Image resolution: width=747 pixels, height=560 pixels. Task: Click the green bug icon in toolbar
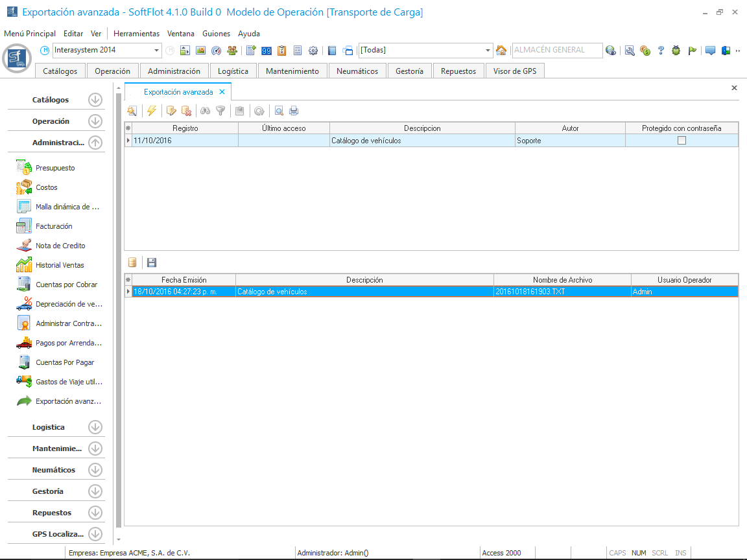[676, 51]
